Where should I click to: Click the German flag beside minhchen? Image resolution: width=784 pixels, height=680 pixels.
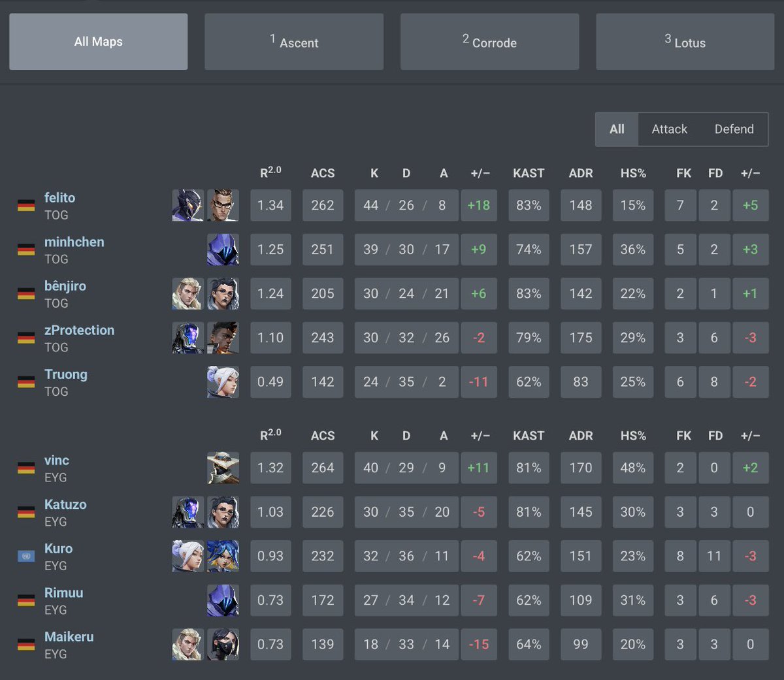pyautogui.click(x=26, y=250)
